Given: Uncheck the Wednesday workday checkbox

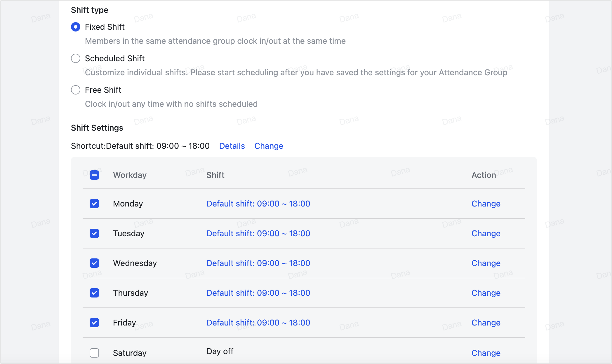Looking at the screenshot, I should click(x=94, y=263).
